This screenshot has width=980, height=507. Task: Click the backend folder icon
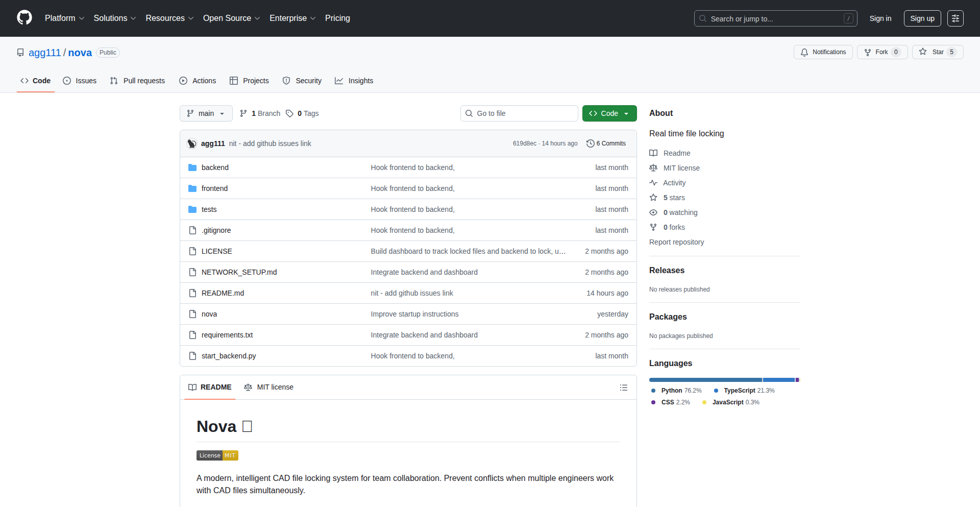192,167
